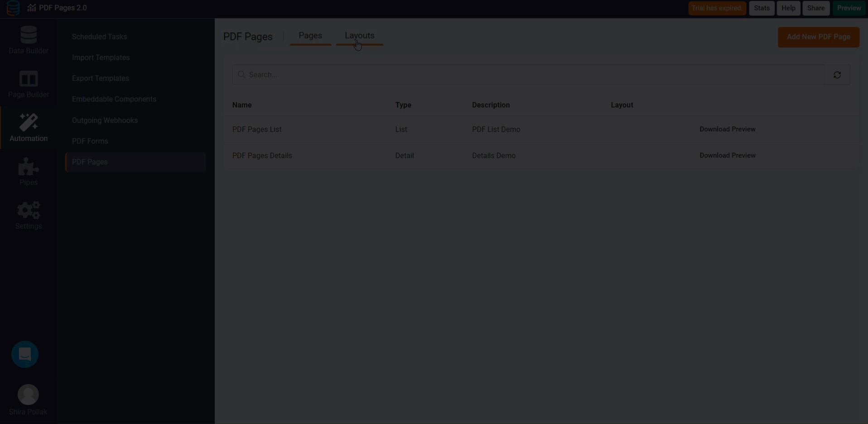Click the PDF Pages 2.0 app title
Image resolution: width=868 pixels, height=424 pixels.
pos(63,8)
